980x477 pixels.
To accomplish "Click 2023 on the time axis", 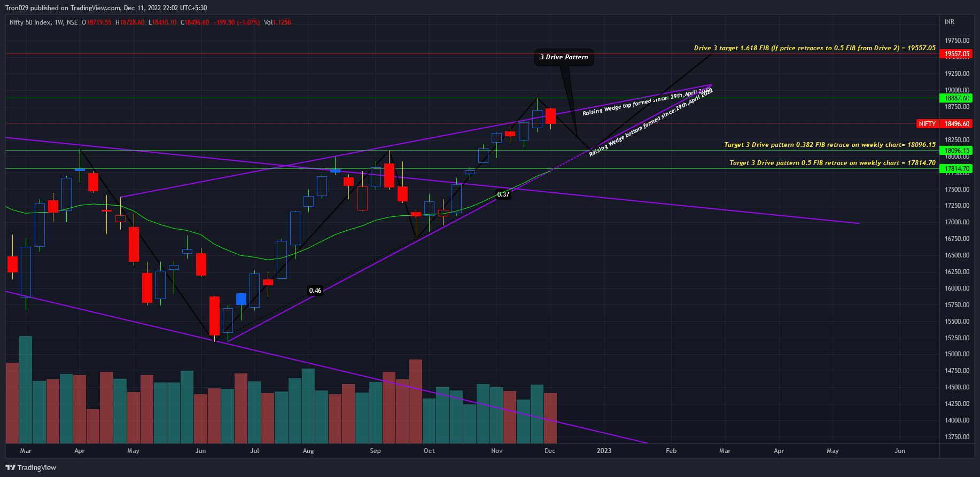I will (604, 451).
